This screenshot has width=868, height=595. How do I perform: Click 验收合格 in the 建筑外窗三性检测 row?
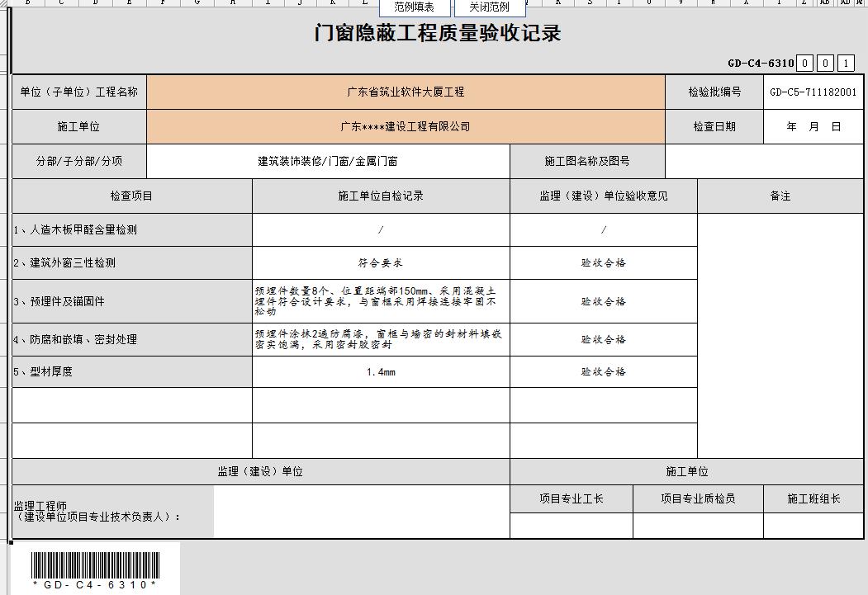click(x=604, y=262)
